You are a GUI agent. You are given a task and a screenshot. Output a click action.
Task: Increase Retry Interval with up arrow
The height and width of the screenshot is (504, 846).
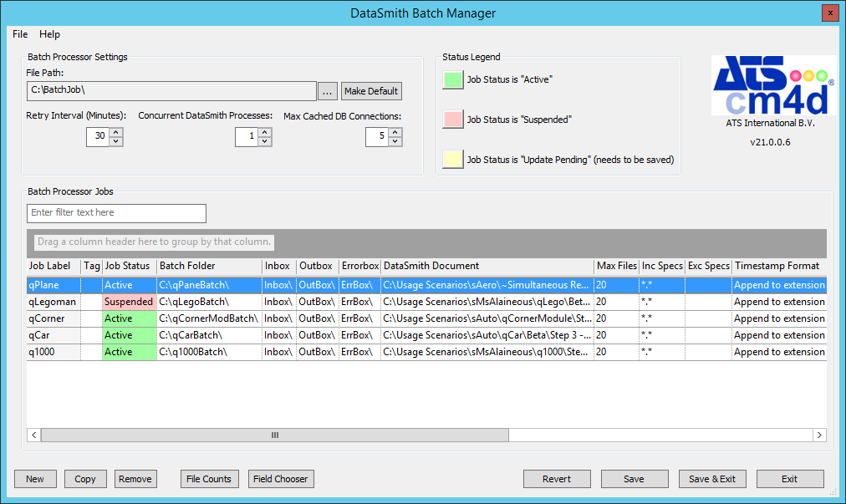pos(115,132)
